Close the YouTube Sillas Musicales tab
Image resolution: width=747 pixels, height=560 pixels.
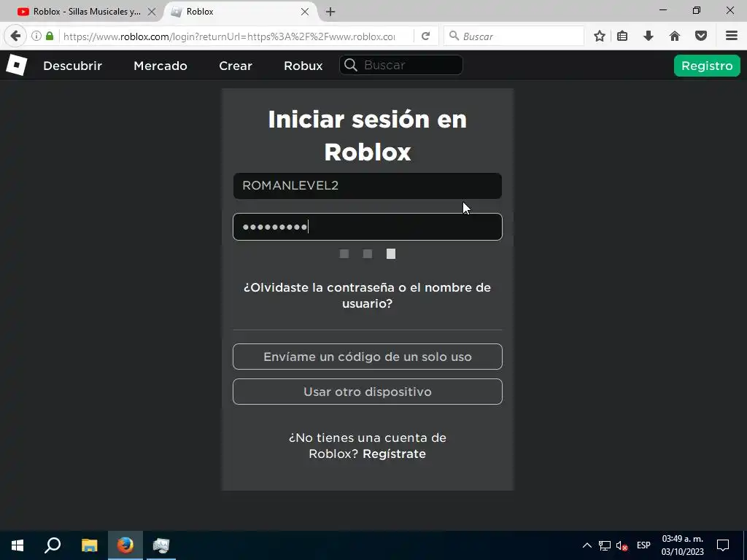click(152, 12)
